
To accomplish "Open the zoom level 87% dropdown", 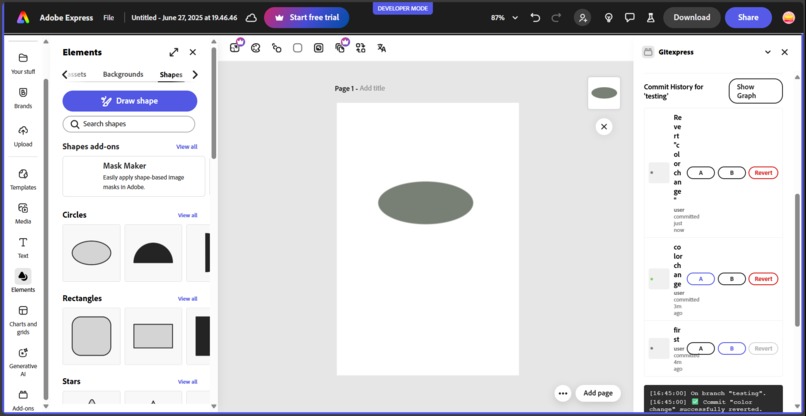I will pos(504,17).
